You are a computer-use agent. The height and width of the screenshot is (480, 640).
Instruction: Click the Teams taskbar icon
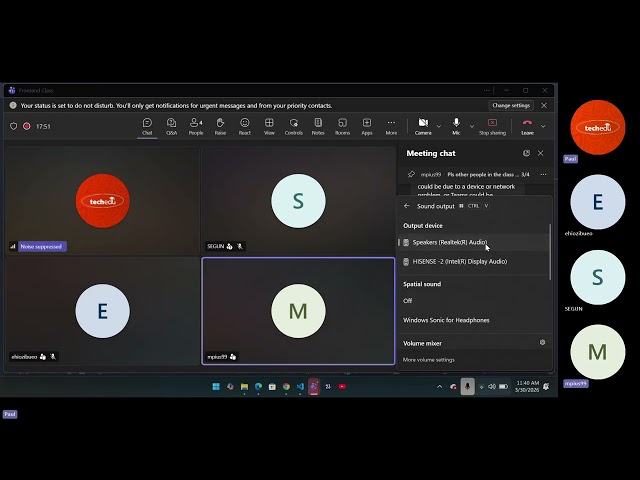pyautogui.click(x=314, y=387)
